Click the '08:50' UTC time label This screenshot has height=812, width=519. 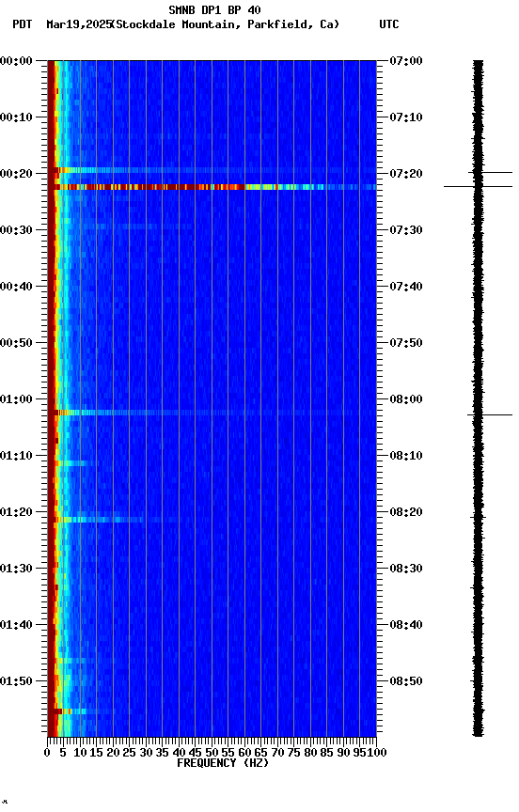(406, 681)
